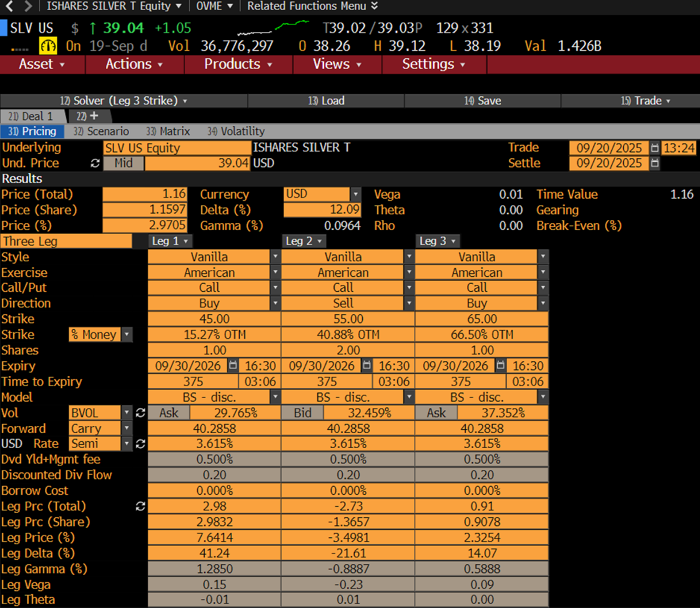Open the Strike % Money dropdown
Viewport: 700px width, 608px height.
click(x=127, y=334)
